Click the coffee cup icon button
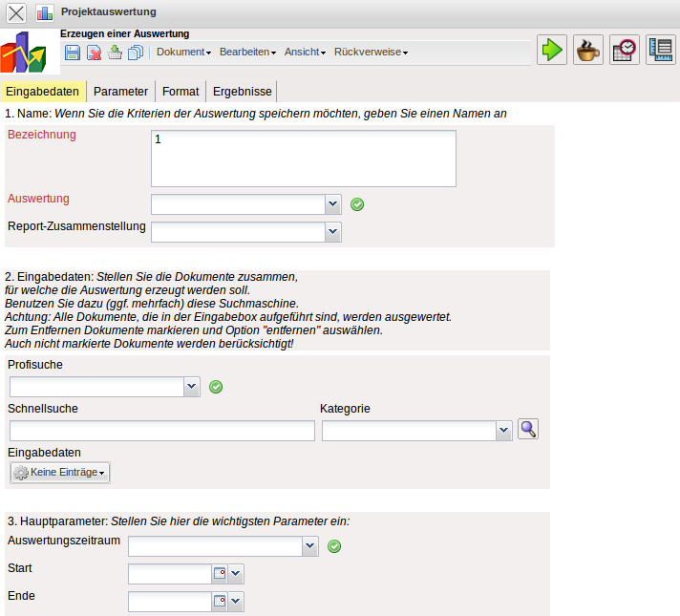 [x=587, y=51]
